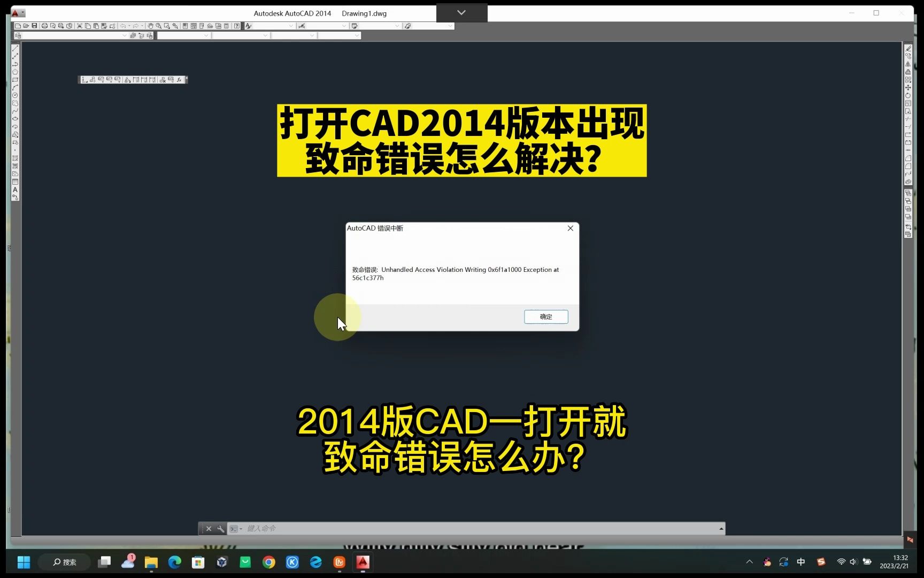Select the Mirror tool on the Modify toolbar
Screen dimensions: 924x578
click(x=908, y=63)
